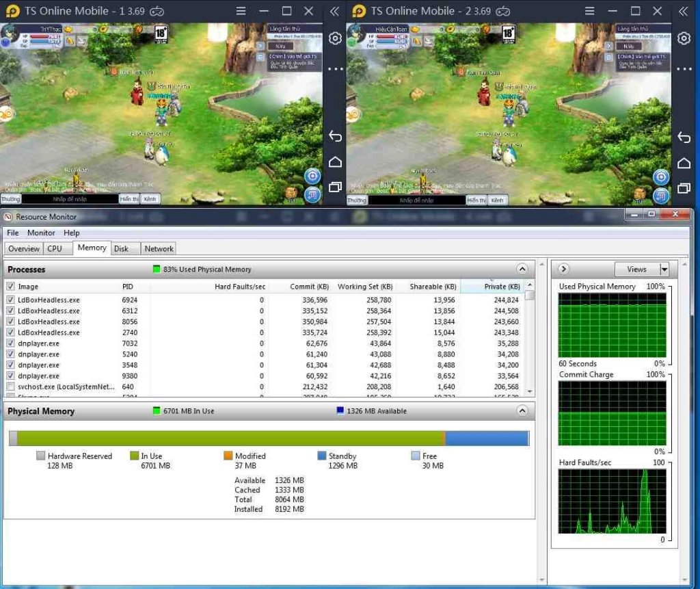Collapse the Processes section chevron
This screenshot has height=589, width=700.
[x=522, y=269]
